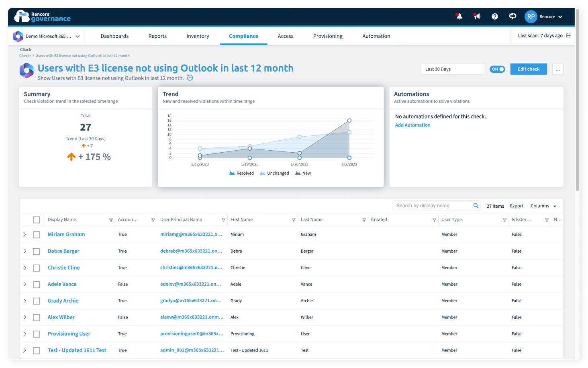The image size is (588, 368).
Task: Check the select-all header checkbox
Action: pos(37,220)
